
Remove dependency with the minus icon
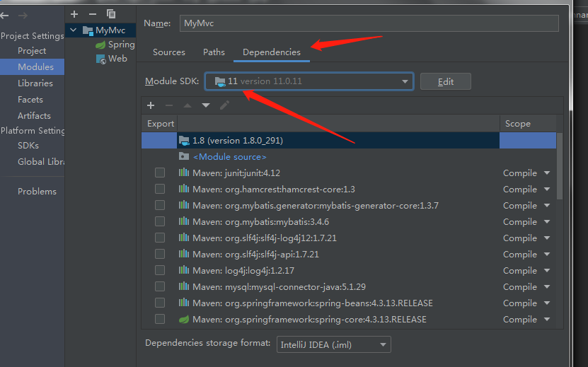point(169,105)
